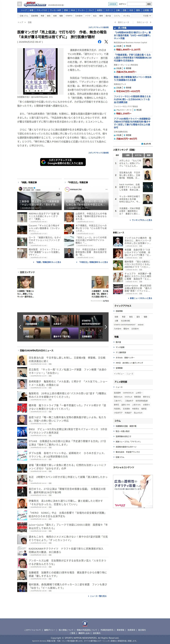Open 「美脚」特集記事をもっと見る link

tap(47, 262)
